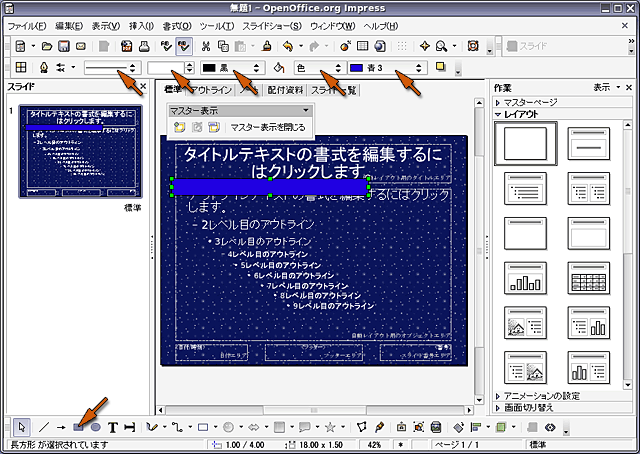This screenshot has width=640, height=454.
Task: Pick the Ellipse drawing tool
Action: pos(95,427)
